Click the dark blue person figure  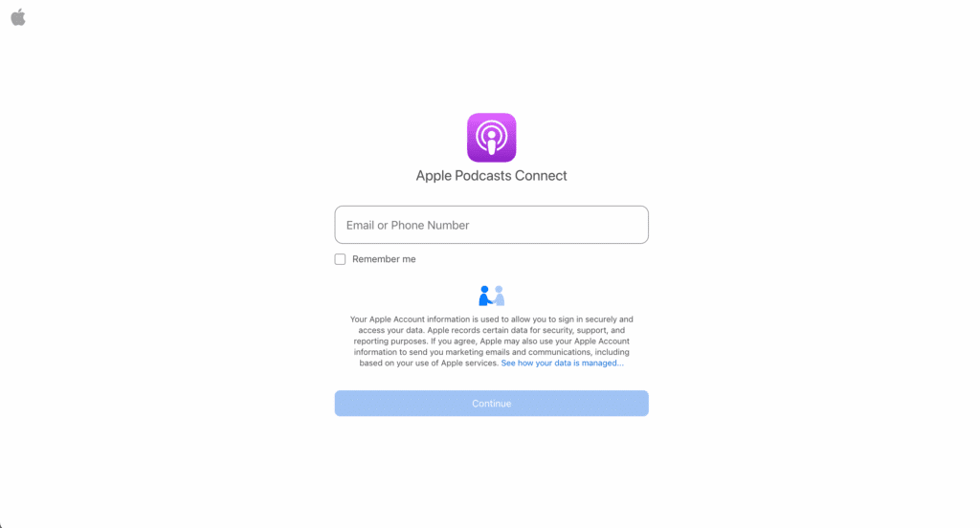tap(484, 296)
